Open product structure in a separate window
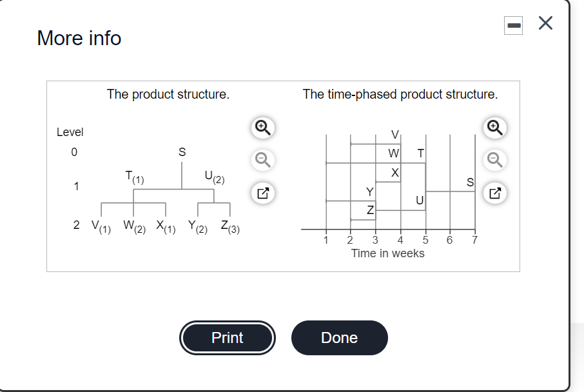 pos(262,193)
